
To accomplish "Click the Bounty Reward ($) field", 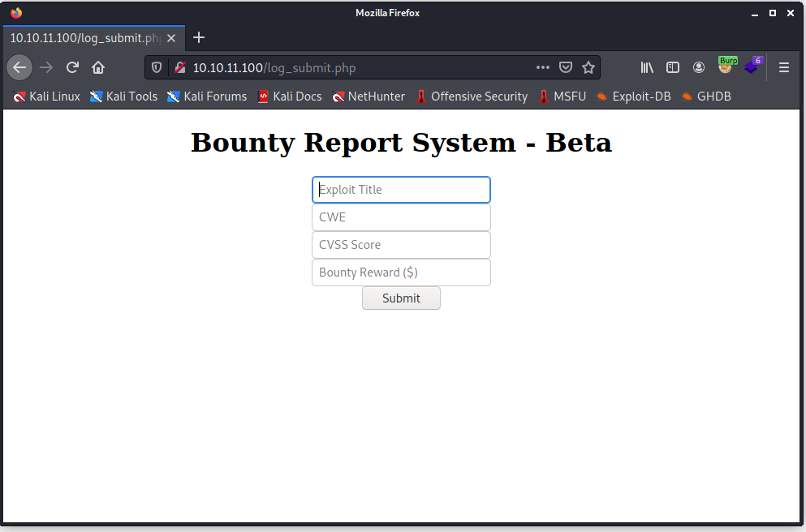I will click(x=401, y=272).
